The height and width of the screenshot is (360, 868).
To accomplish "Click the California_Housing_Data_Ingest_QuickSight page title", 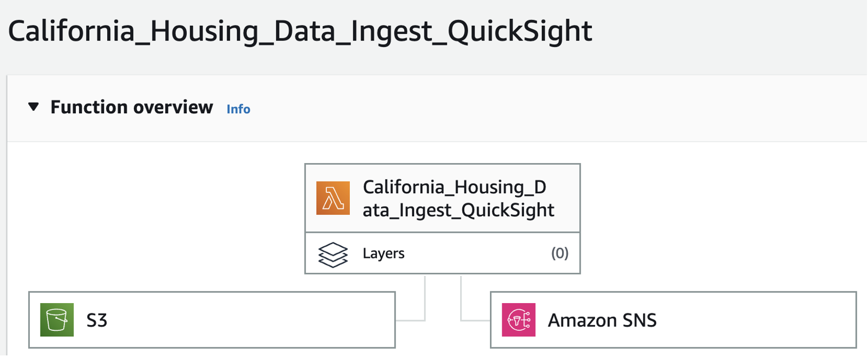I will pos(300,31).
